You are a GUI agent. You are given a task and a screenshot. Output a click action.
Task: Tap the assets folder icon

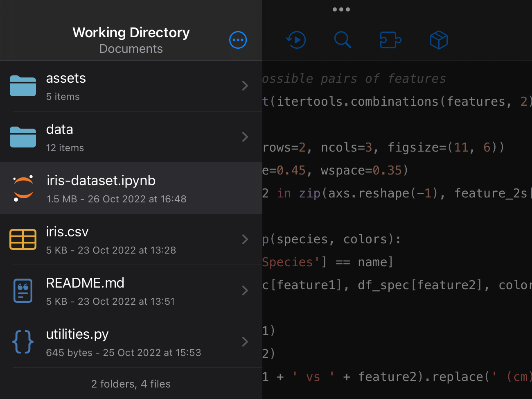pos(23,86)
